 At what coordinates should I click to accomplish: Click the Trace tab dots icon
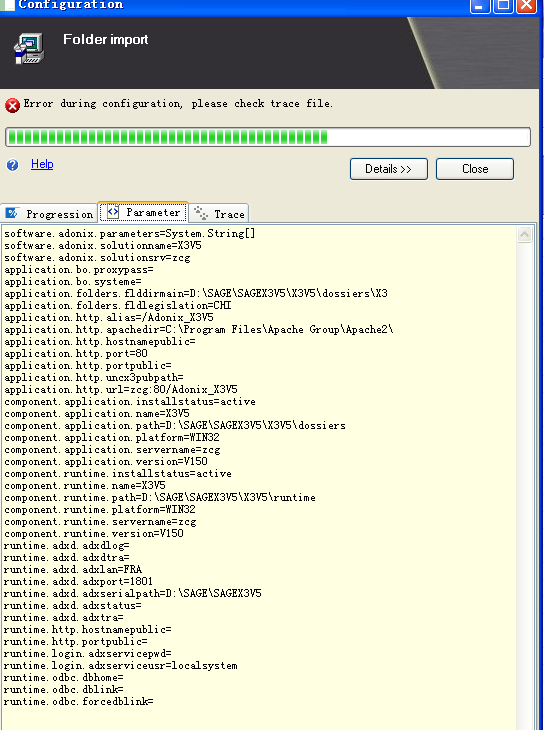[201, 213]
